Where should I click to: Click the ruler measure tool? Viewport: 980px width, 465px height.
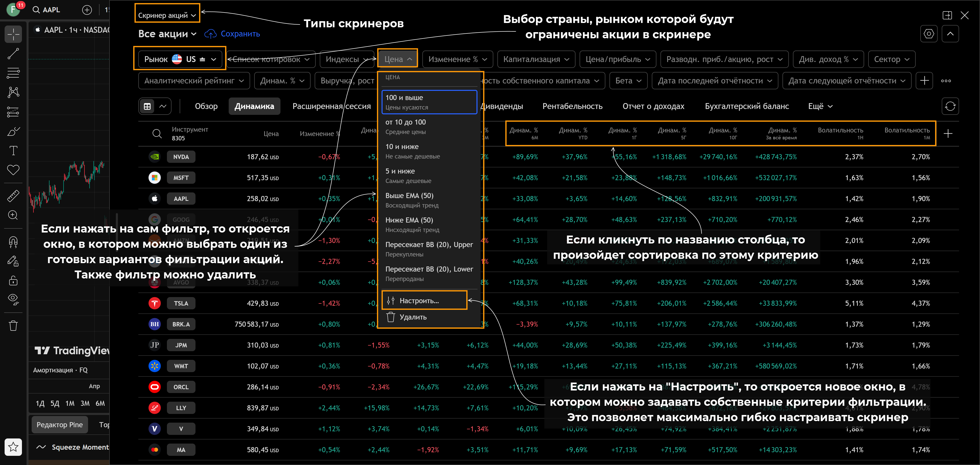click(x=13, y=195)
